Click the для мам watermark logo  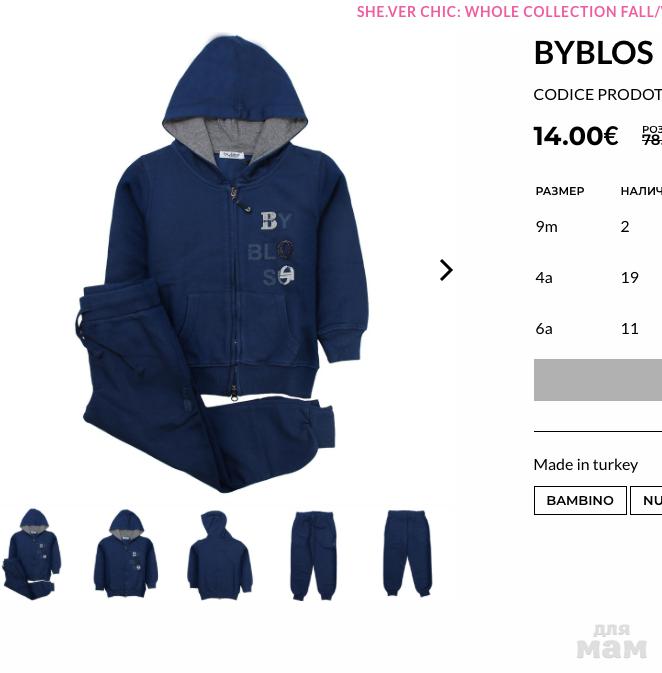tap(611, 642)
